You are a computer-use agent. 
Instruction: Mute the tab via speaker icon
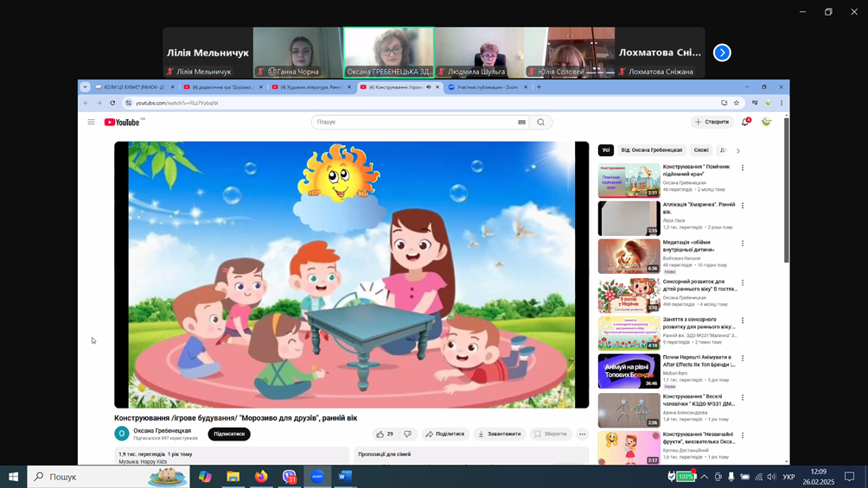429,87
